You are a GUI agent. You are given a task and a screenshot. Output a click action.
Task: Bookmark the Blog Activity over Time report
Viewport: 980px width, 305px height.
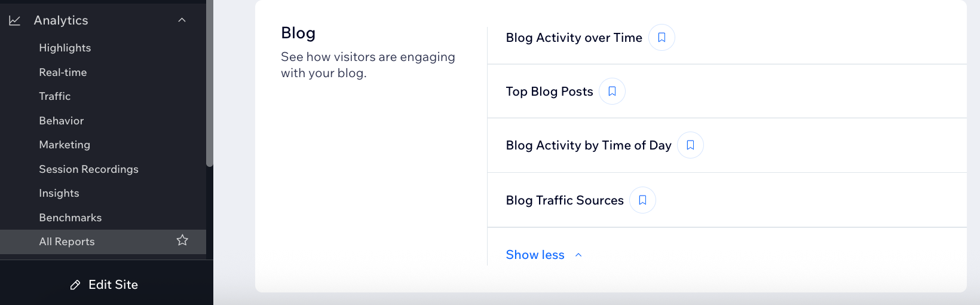(x=661, y=38)
